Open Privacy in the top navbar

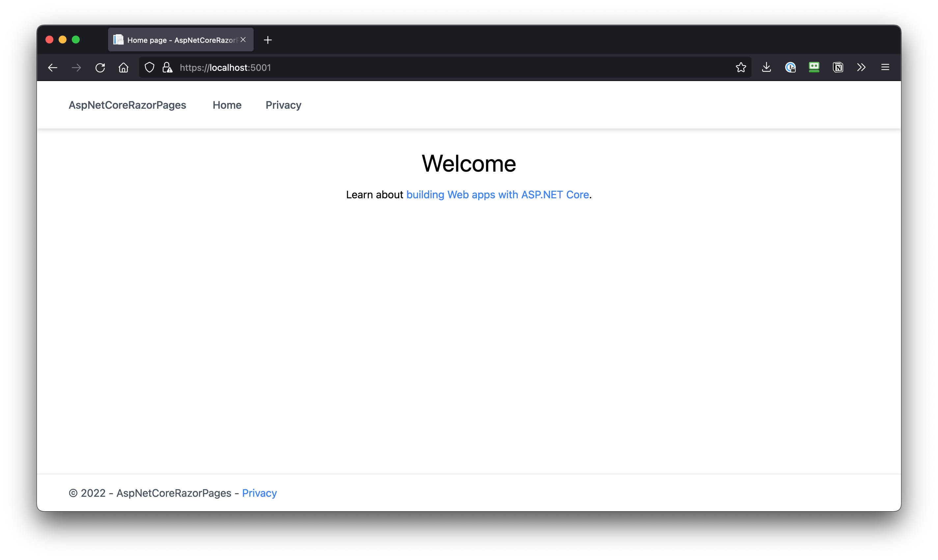[x=283, y=105]
